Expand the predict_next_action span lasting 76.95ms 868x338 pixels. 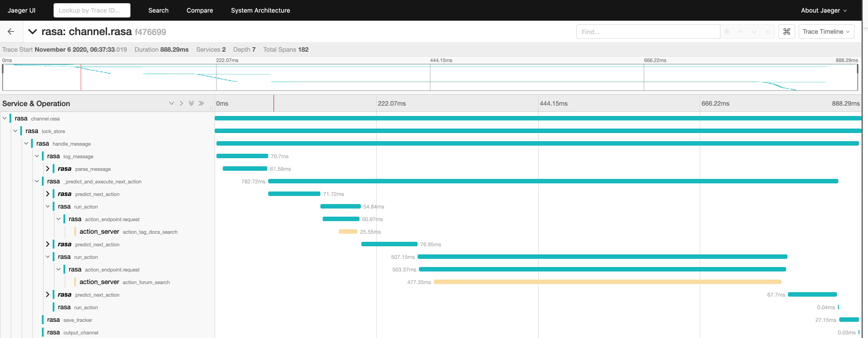coord(48,244)
